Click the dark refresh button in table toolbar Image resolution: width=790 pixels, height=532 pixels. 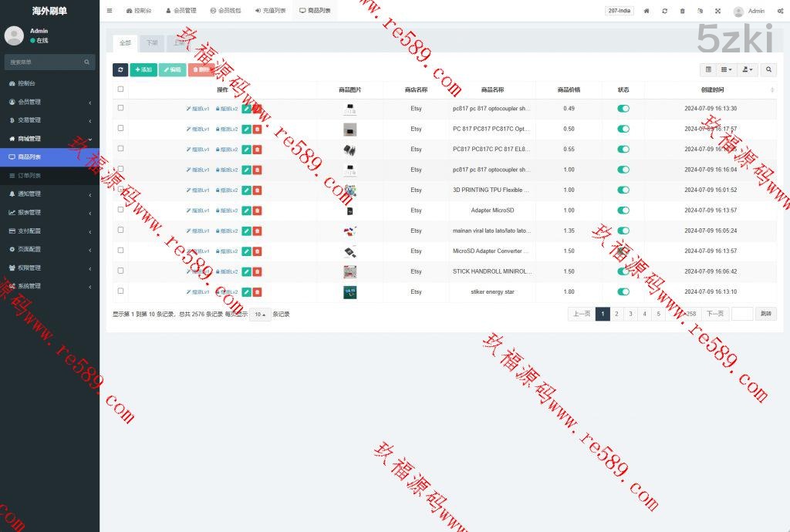pyautogui.click(x=120, y=69)
